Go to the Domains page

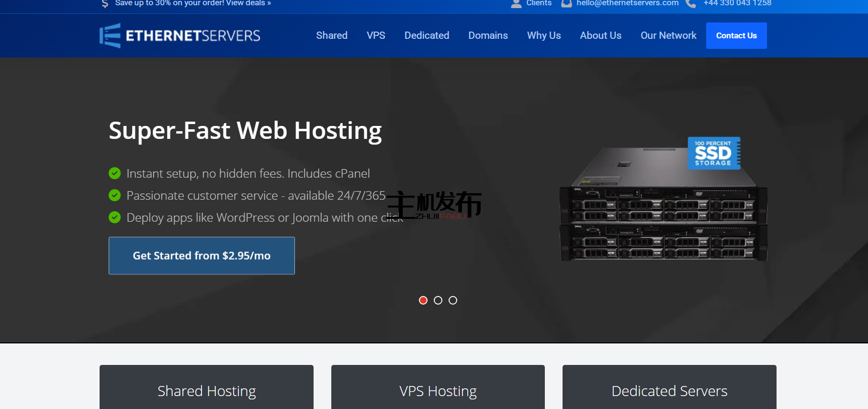click(x=488, y=35)
